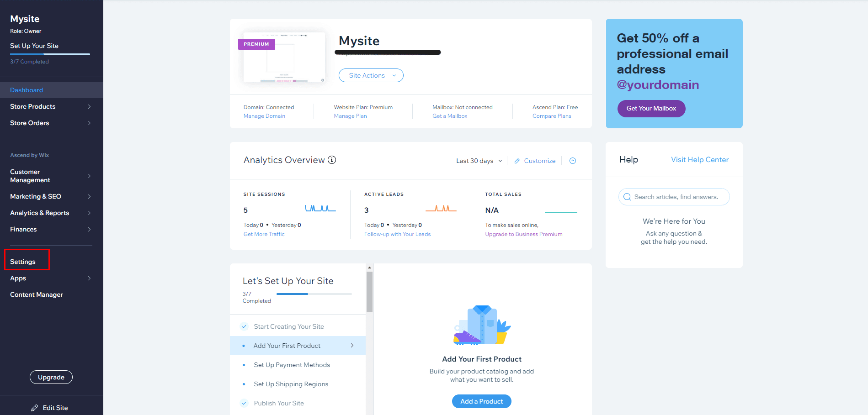The width and height of the screenshot is (868, 415).
Task: Expand Marketing & SEO submenu arrow
Action: point(89,196)
